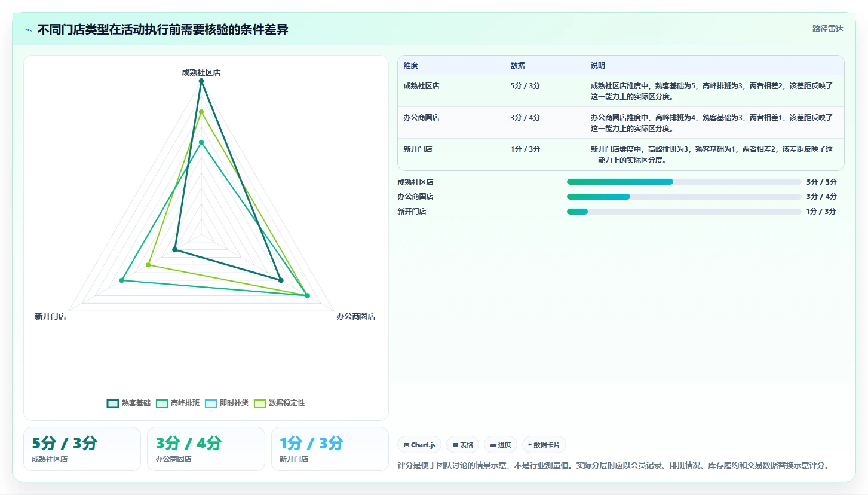The image size is (868, 495).
Task: Click the 数据 table column header
Action: (517, 66)
